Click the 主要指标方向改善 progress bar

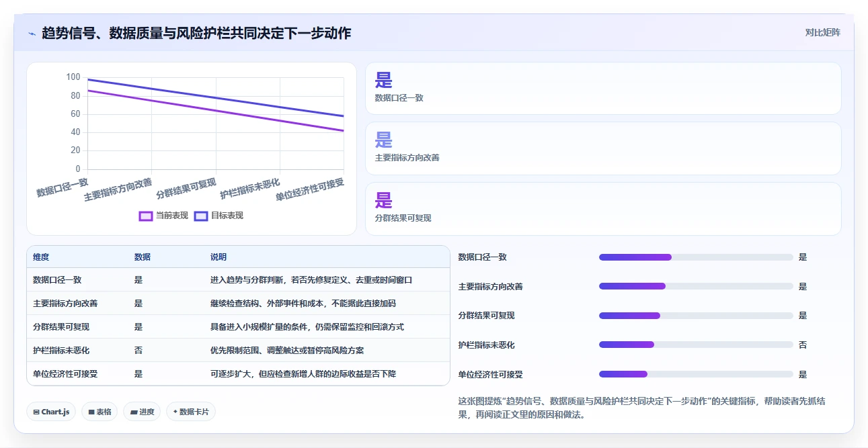696,286
